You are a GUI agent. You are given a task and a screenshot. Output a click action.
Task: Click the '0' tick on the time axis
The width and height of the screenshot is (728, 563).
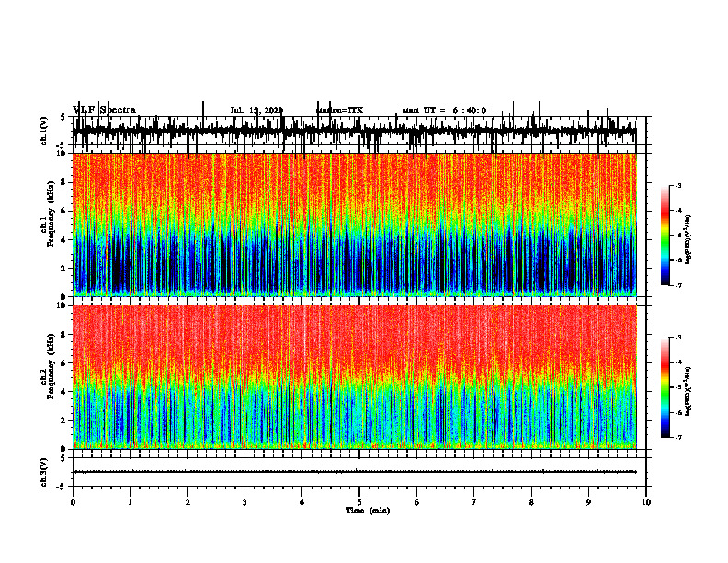pyautogui.click(x=73, y=502)
